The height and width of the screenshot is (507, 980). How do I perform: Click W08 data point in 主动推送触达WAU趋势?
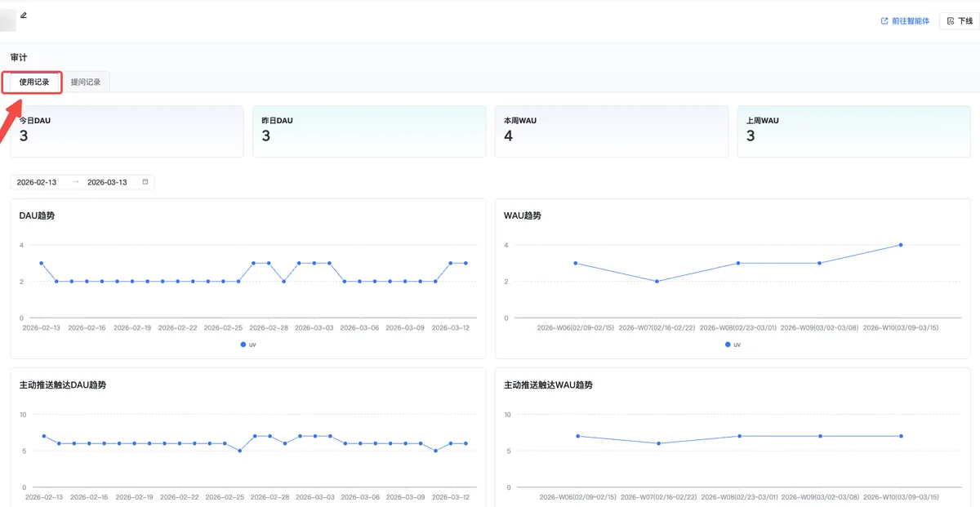coord(739,436)
